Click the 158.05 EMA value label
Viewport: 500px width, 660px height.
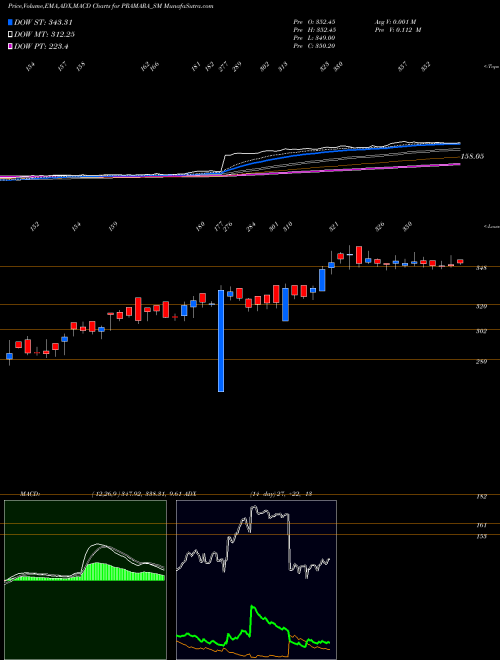coord(473,156)
